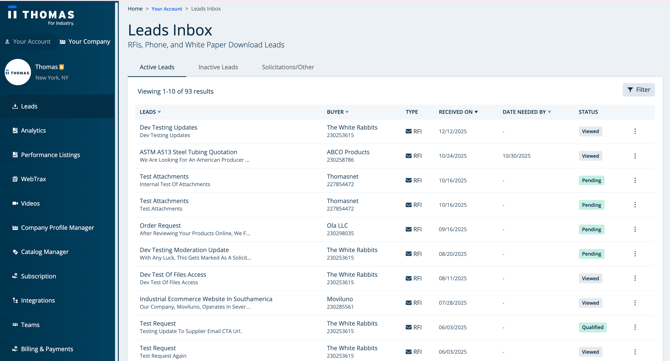670x361 pixels.
Task: Open actions menu for Dev Test Of Files Access
Action: (x=635, y=278)
